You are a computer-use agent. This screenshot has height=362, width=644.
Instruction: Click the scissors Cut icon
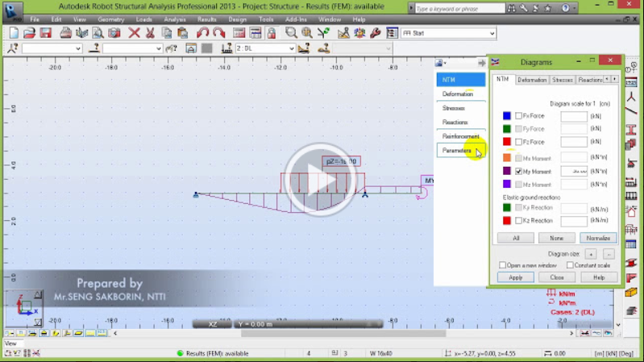(x=150, y=33)
